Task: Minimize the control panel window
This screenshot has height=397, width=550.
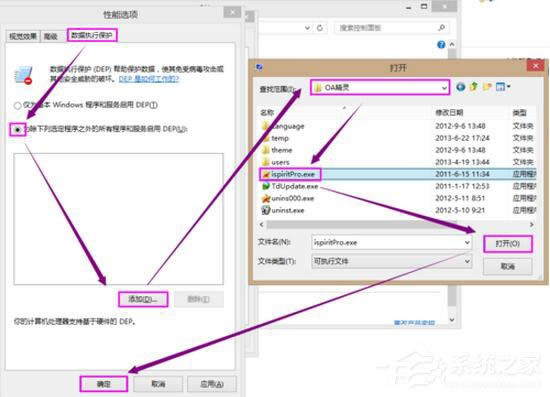Action: coord(408,7)
